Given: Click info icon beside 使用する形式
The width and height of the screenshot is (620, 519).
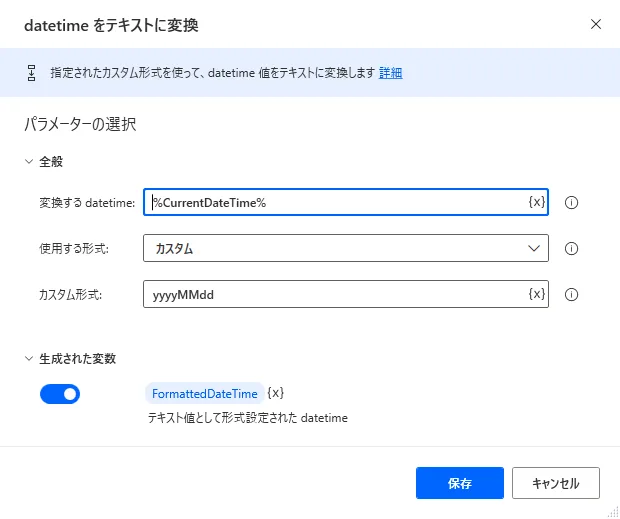Looking at the screenshot, I should tap(572, 249).
